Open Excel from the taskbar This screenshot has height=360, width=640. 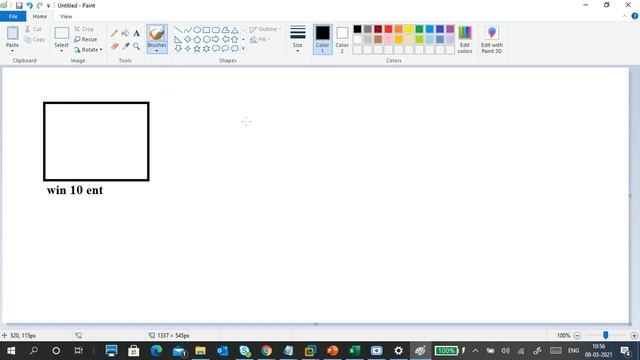354,351
